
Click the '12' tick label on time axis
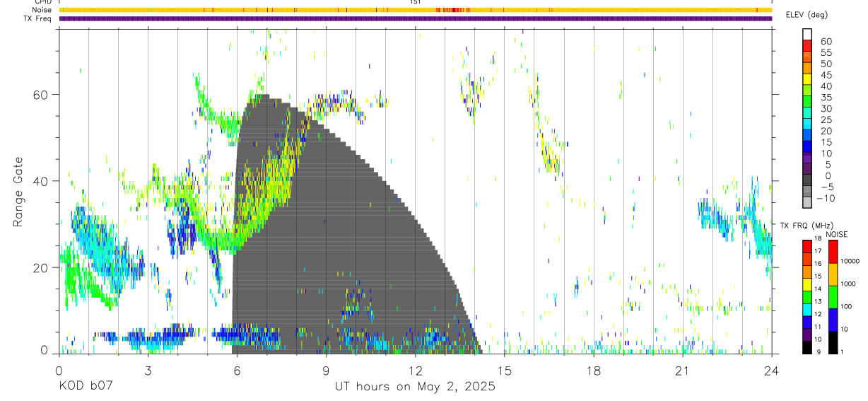tap(415, 371)
